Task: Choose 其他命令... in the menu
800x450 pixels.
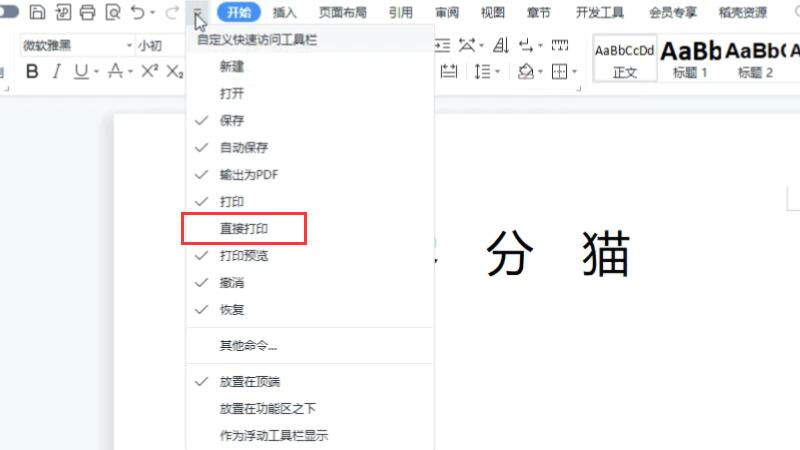Action: point(310,345)
